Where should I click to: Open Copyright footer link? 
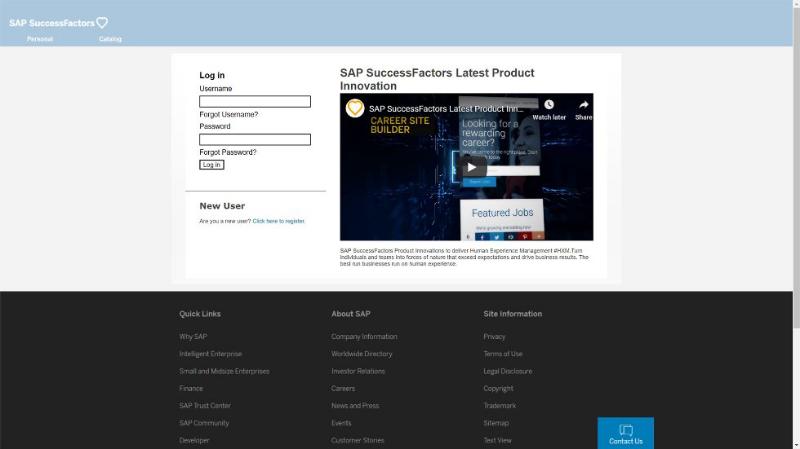[x=498, y=389]
